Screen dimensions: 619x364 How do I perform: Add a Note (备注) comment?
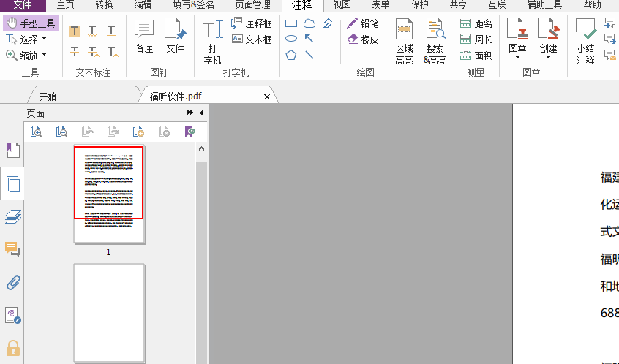pyautogui.click(x=144, y=36)
